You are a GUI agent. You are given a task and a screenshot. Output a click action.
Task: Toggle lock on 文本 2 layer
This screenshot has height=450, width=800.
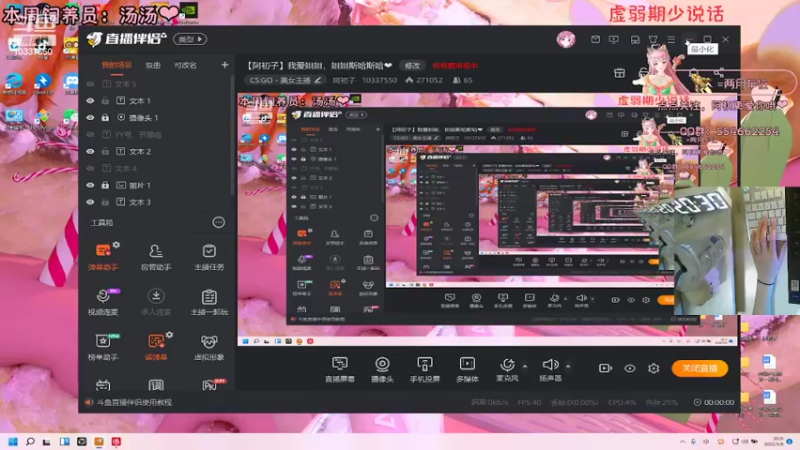105,152
